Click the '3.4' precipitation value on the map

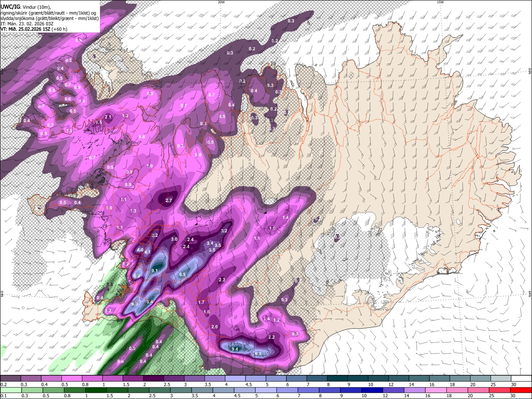(x=210, y=243)
